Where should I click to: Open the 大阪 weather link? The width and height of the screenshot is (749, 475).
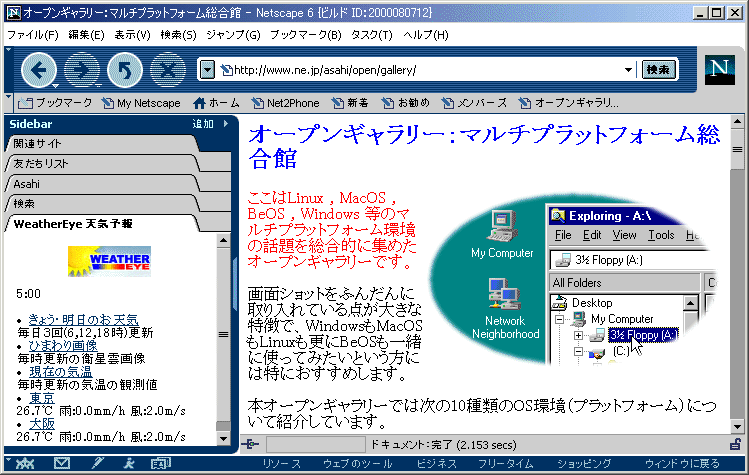[42, 423]
